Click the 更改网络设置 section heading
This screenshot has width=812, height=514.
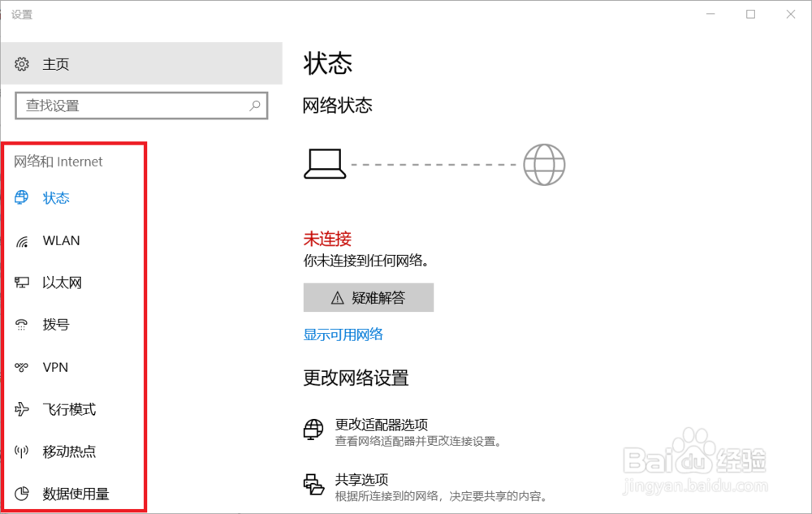357,378
